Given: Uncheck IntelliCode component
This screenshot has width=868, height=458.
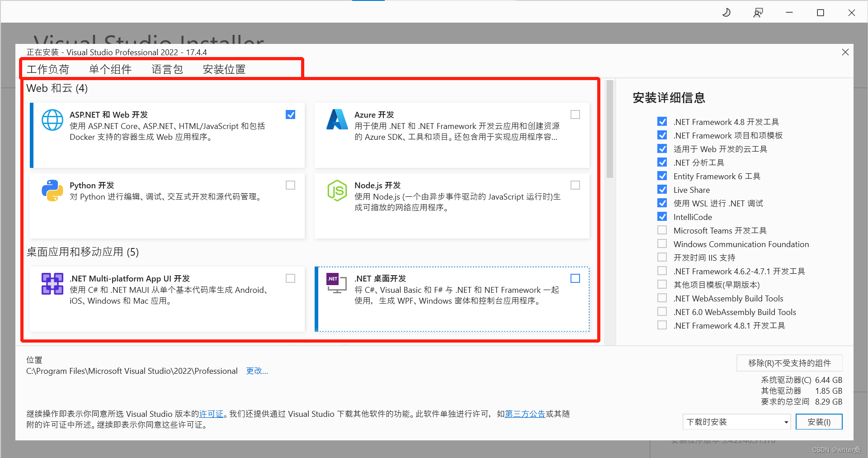Looking at the screenshot, I should click(x=662, y=217).
